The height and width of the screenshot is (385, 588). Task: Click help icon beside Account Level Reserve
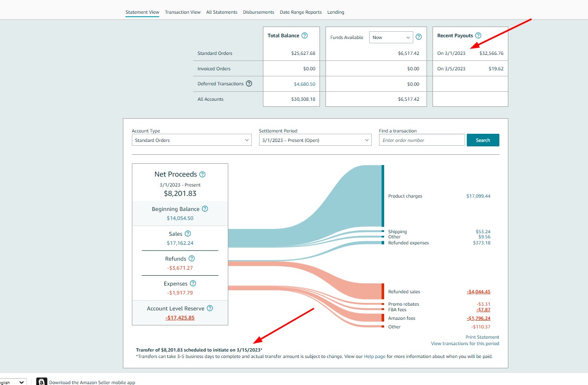click(210, 308)
